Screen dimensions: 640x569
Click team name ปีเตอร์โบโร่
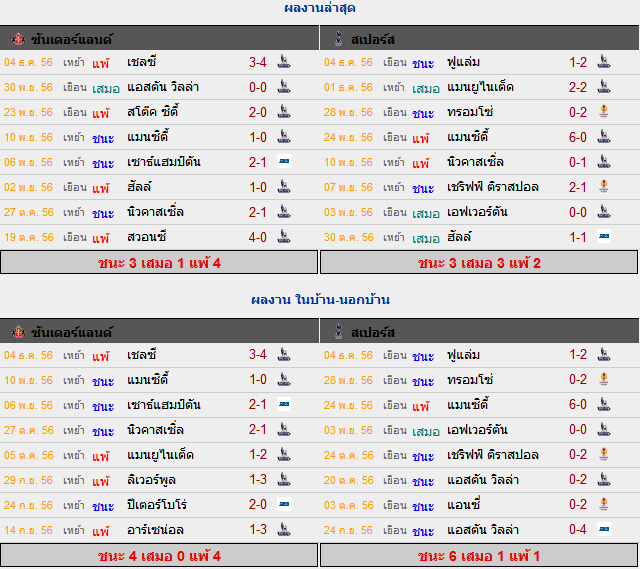pyautogui.click(x=157, y=505)
